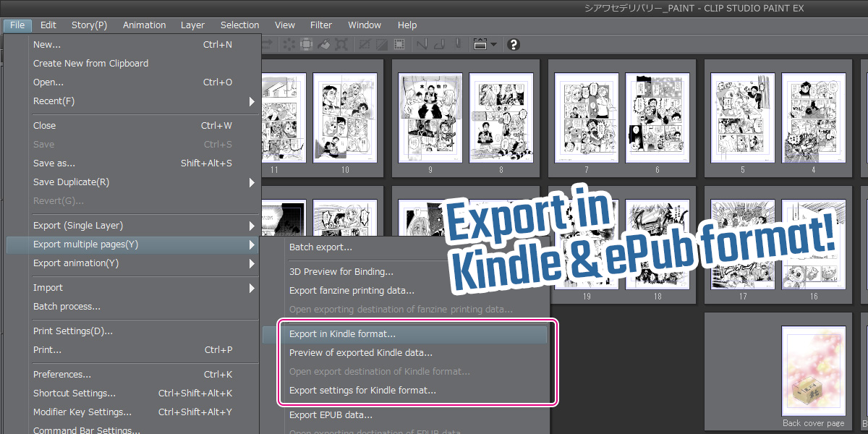The image size is (868, 434).
Task: Select the Fill paint bucket icon
Action: click(324, 44)
